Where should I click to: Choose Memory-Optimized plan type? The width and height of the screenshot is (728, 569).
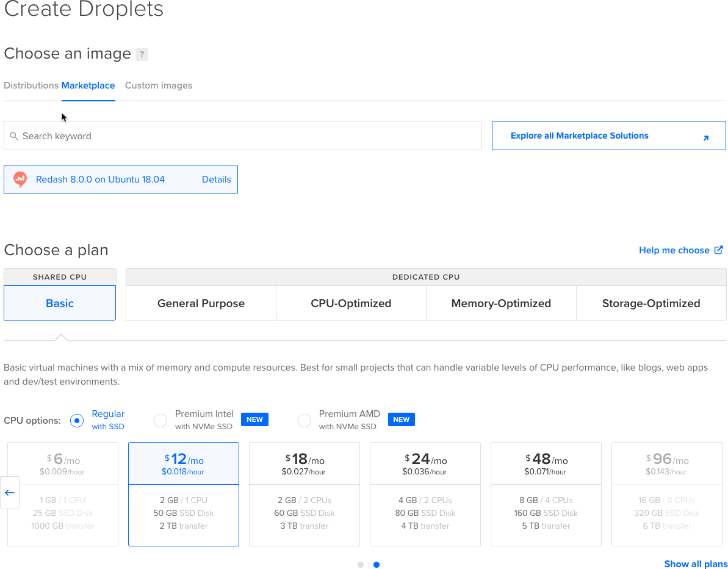501,303
